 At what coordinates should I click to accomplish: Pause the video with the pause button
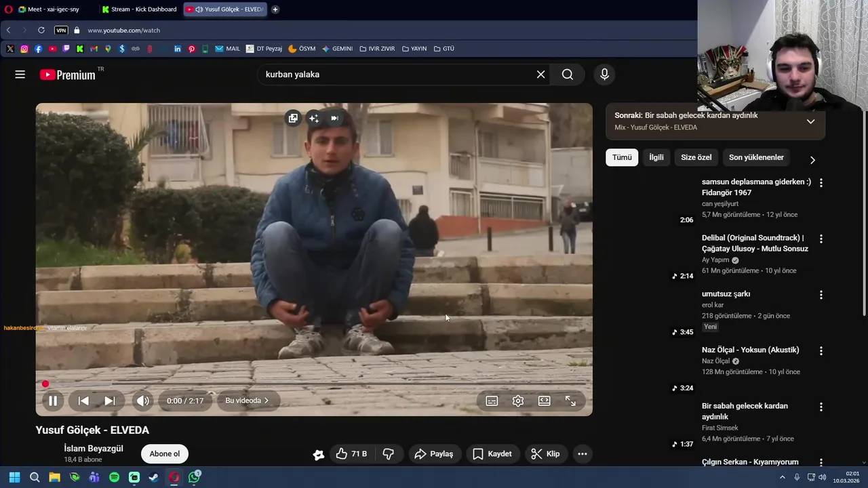pos(53,401)
